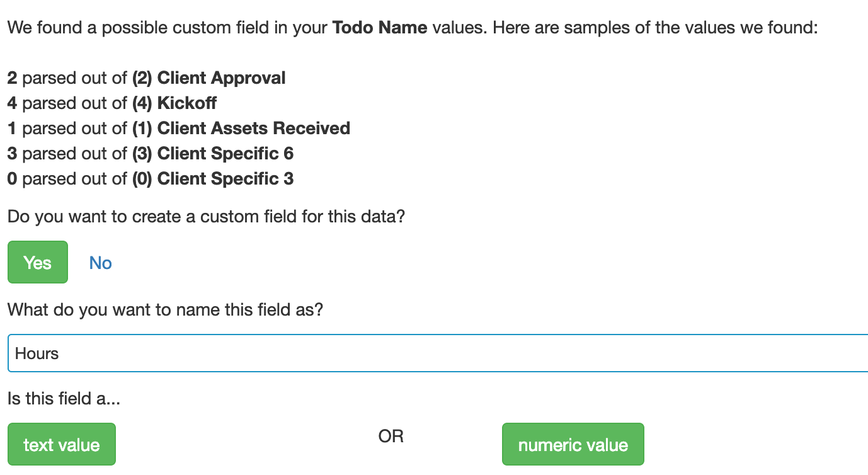Choose the No link

coord(100,263)
